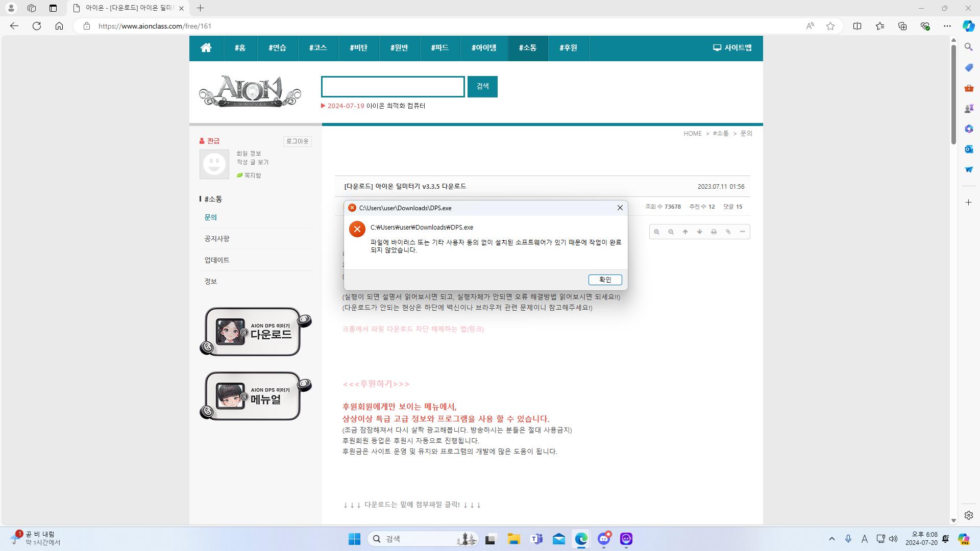Select 공지사항 in the left sidebar
Screen dimensions: 980x551
coord(217,239)
